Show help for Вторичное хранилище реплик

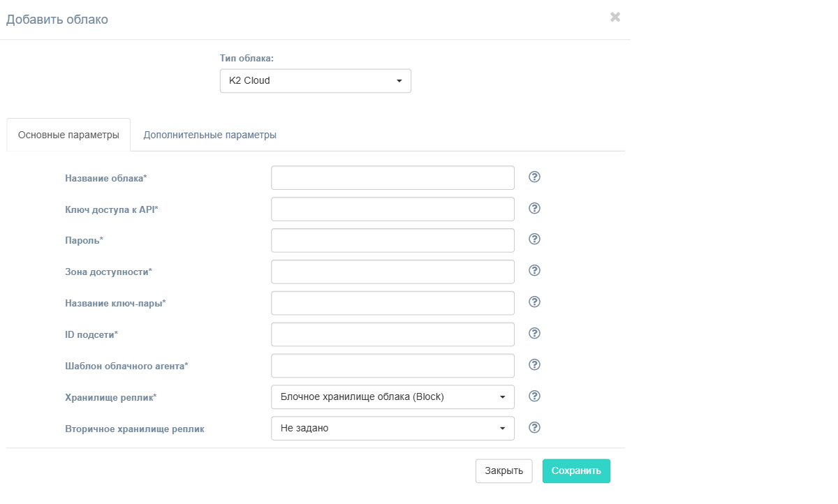click(x=535, y=427)
